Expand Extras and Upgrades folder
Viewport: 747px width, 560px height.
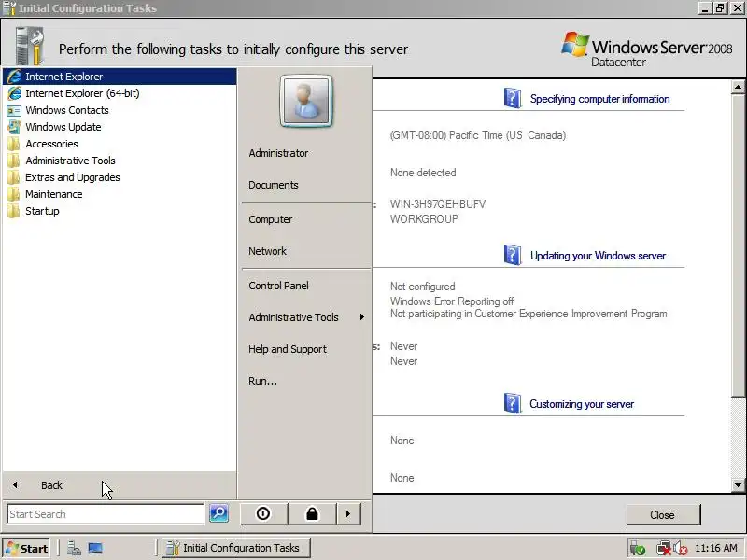point(120,177)
